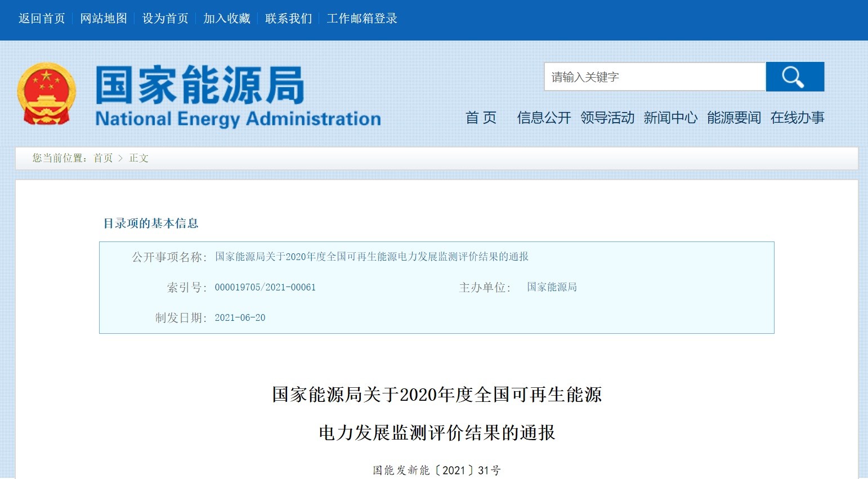Go to 首 页 navigation item

click(481, 118)
